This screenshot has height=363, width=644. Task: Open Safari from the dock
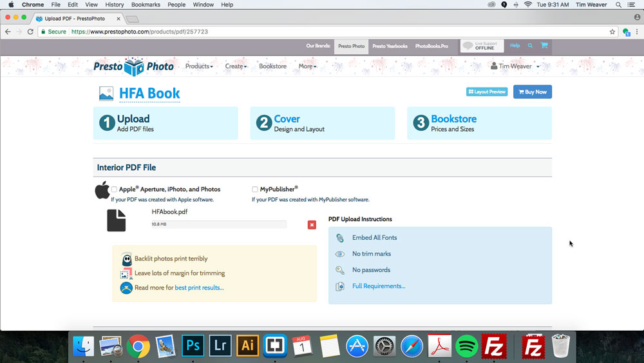tap(412, 346)
